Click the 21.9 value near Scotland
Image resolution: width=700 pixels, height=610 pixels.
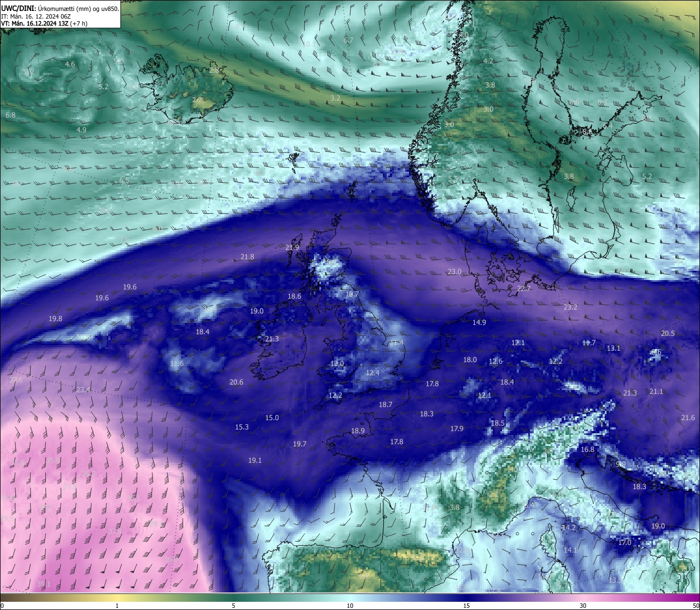293,247
